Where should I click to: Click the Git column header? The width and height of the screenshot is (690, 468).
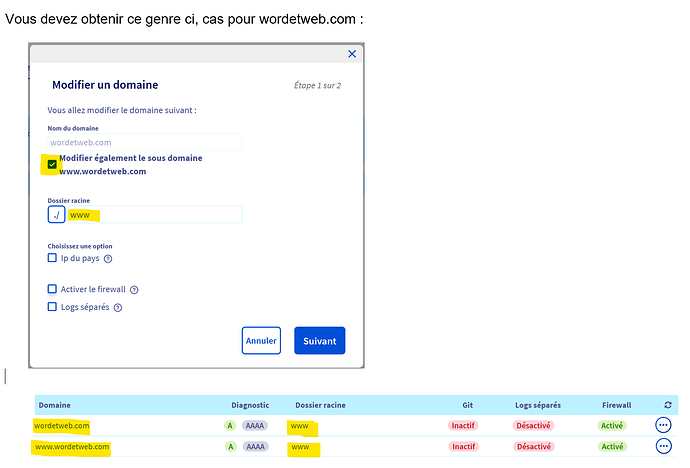click(x=467, y=405)
